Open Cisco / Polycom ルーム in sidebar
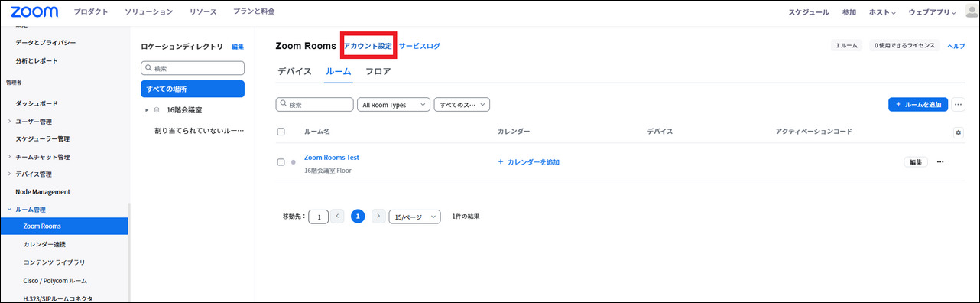The width and height of the screenshot is (980, 303). 55,281
